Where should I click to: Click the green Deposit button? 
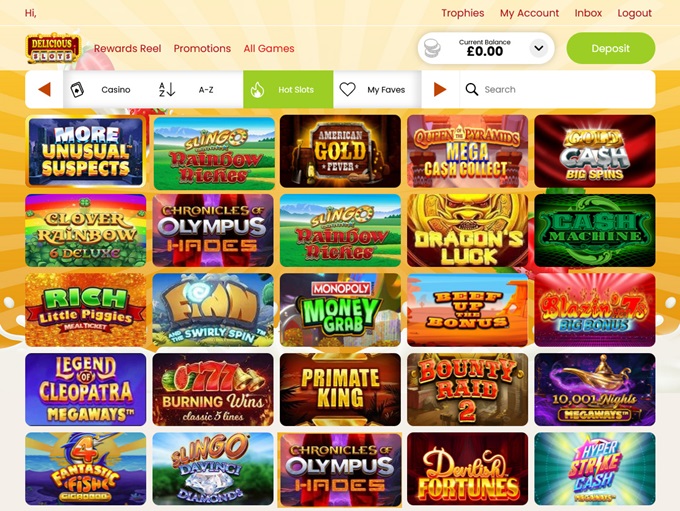611,48
